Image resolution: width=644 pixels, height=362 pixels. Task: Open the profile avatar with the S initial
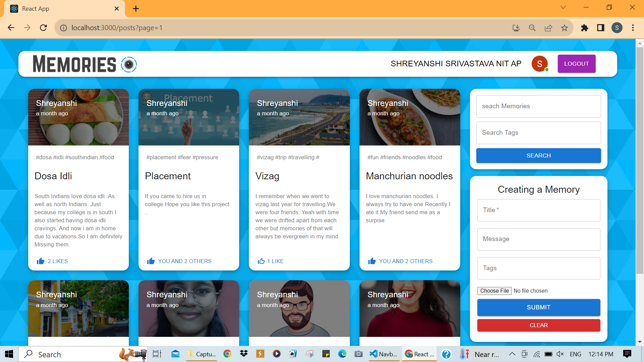(540, 64)
